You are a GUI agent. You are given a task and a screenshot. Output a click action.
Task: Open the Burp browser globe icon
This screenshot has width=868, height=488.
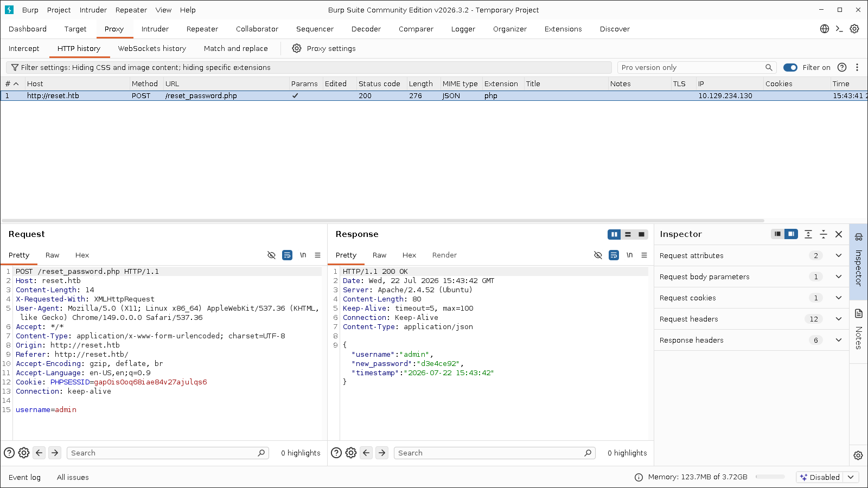click(825, 29)
